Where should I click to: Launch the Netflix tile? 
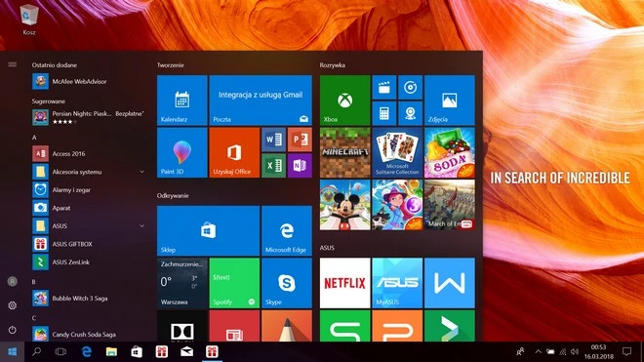point(345,283)
